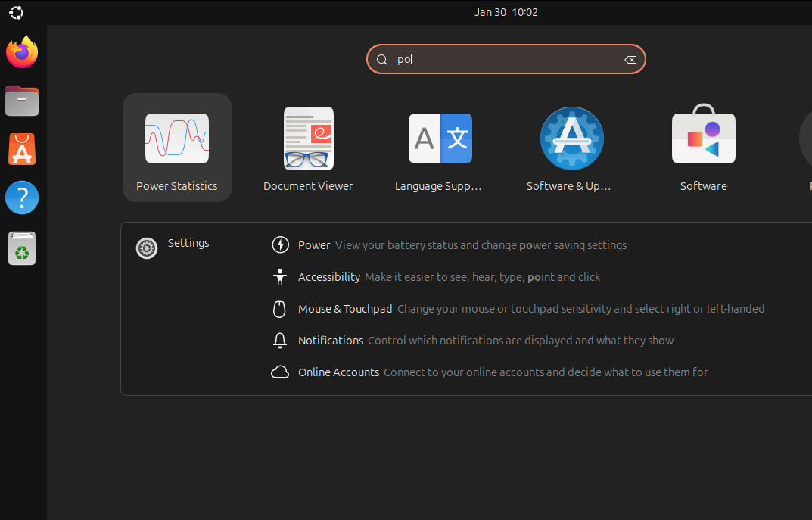Click the Settings gear result header
Viewport: 812px width, 520px height.
(188, 242)
